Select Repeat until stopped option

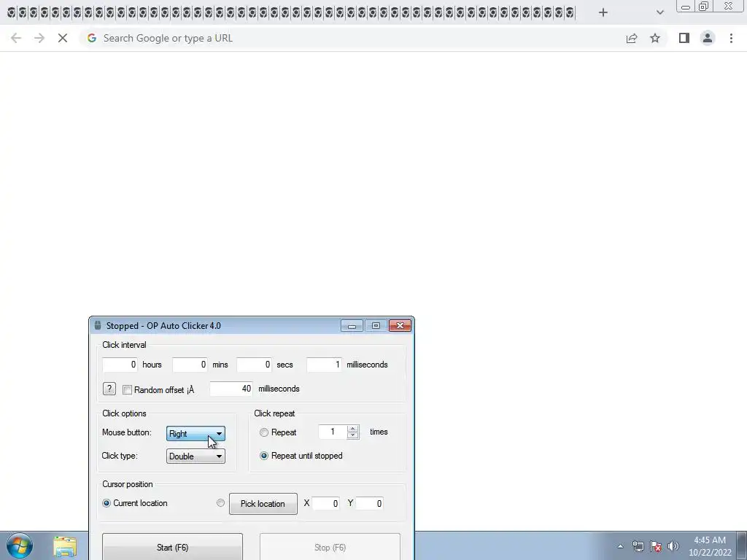coord(264,456)
